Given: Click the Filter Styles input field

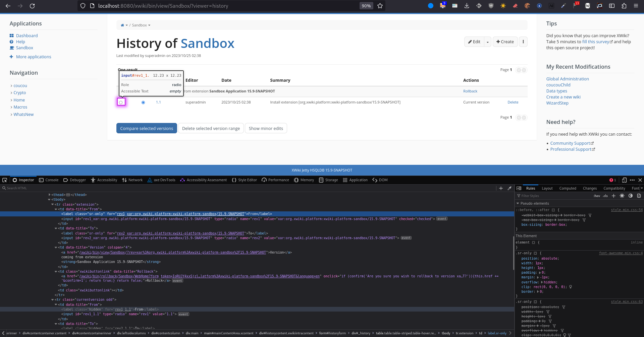Looking at the screenshot, I should click(x=553, y=196).
